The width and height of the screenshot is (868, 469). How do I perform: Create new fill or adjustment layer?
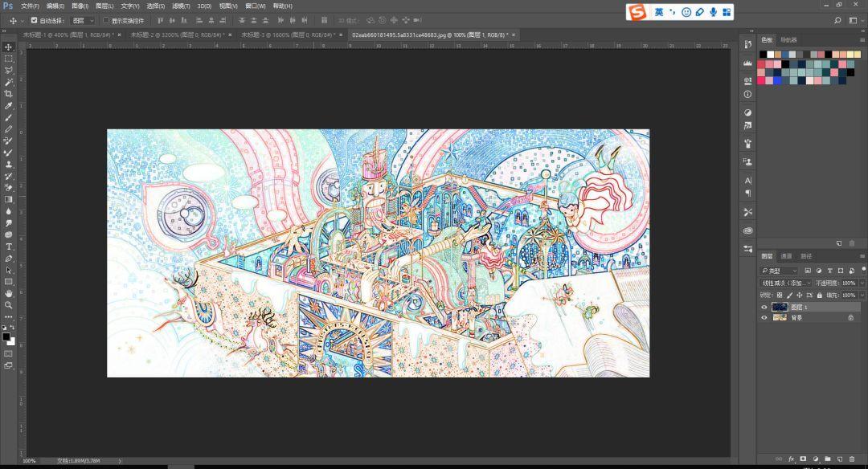click(x=816, y=459)
